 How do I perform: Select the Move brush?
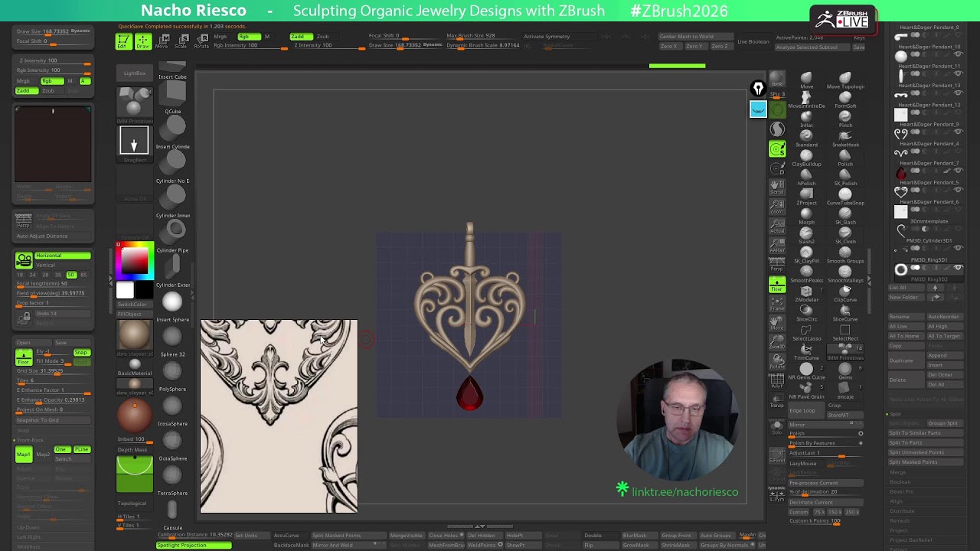pyautogui.click(x=806, y=80)
